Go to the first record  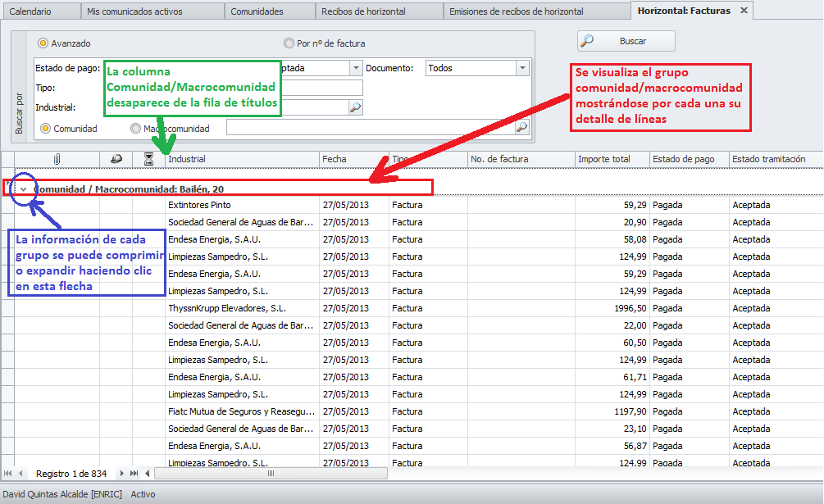tap(8, 474)
